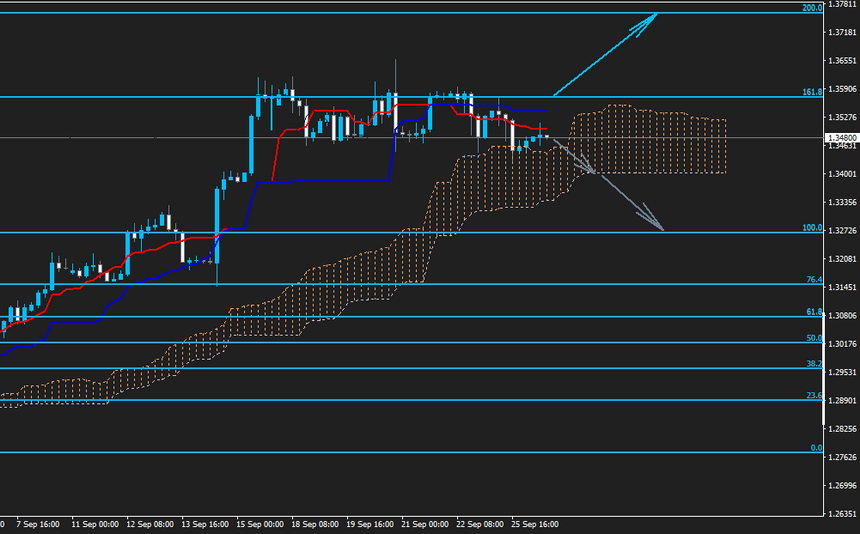860x534 pixels.
Task: Click the 13 Sep 16:00 time label
Action: [x=205, y=525]
